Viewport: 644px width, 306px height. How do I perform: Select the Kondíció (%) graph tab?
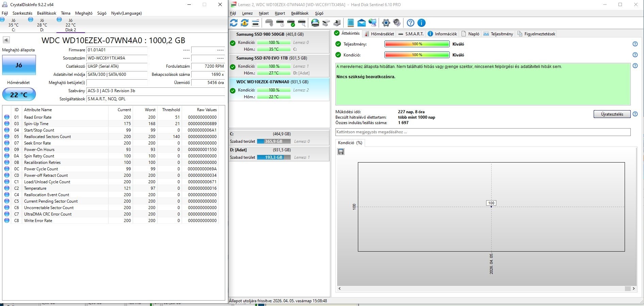click(350, 143)
